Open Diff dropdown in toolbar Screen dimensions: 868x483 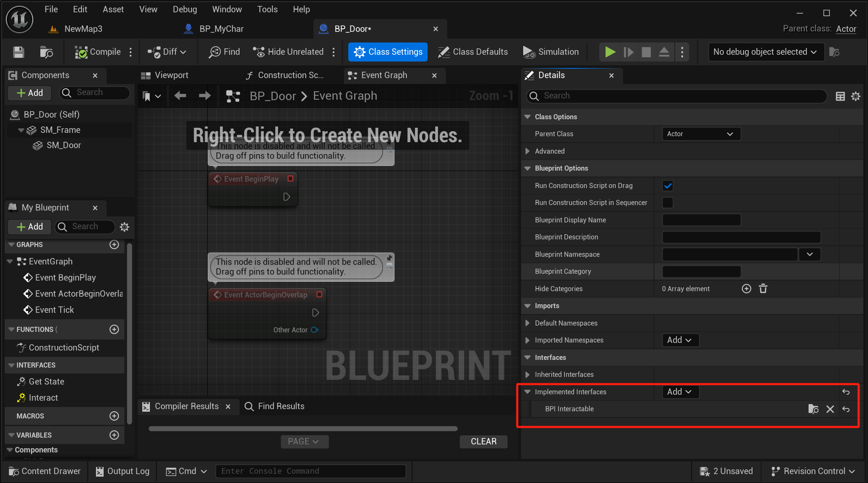pos(167,52)
